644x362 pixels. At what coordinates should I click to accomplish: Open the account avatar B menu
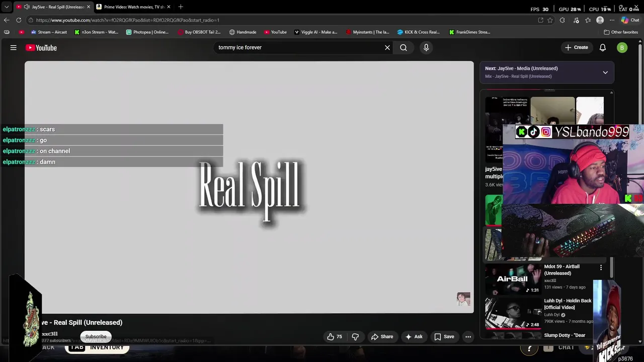tap(622, 48)
